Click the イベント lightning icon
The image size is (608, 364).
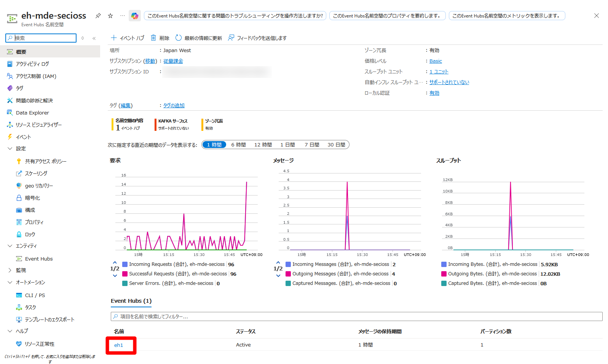[10, 137]
